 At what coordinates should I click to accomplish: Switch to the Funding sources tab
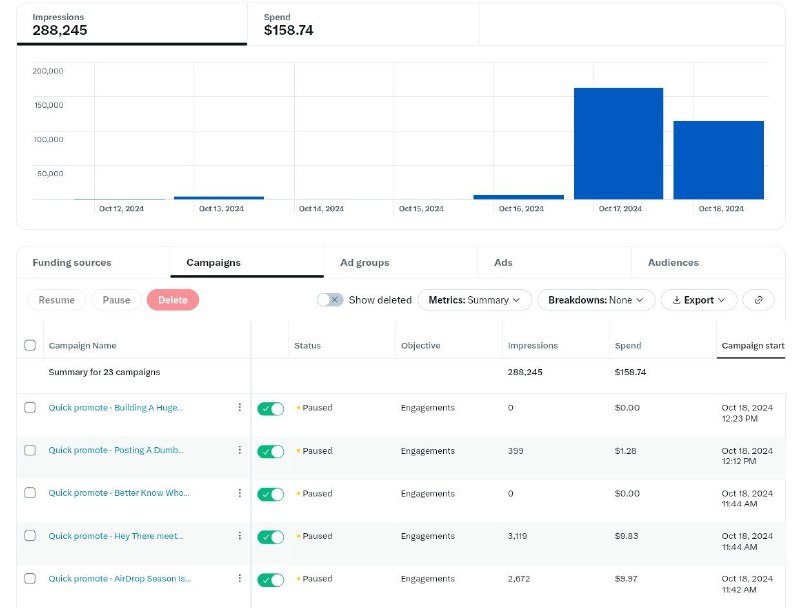(93, 263)
